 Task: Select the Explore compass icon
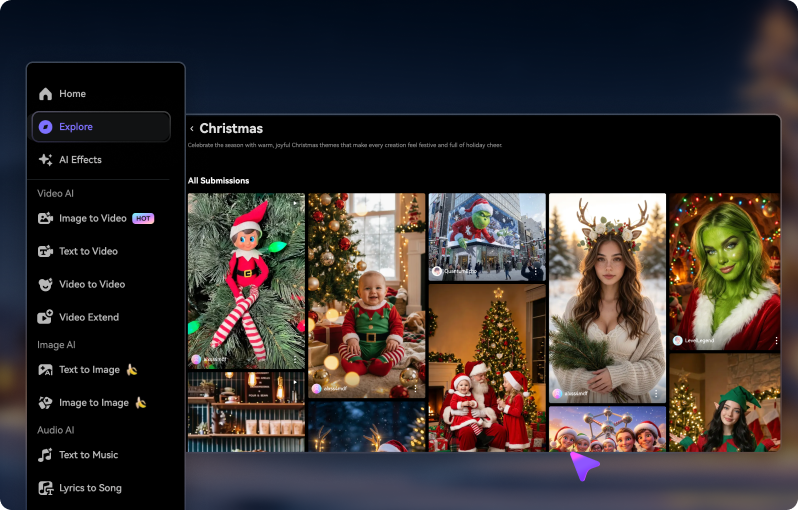pos(45,127)
